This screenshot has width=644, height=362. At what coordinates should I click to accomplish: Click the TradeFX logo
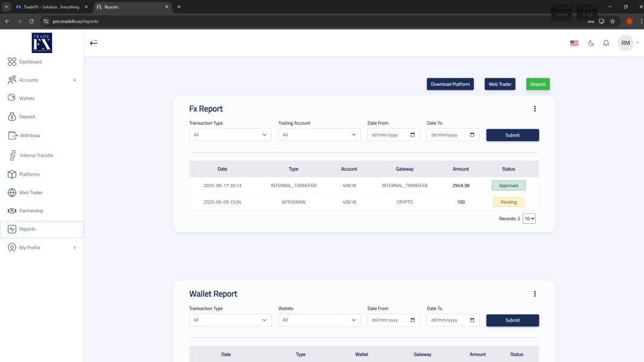42,43
